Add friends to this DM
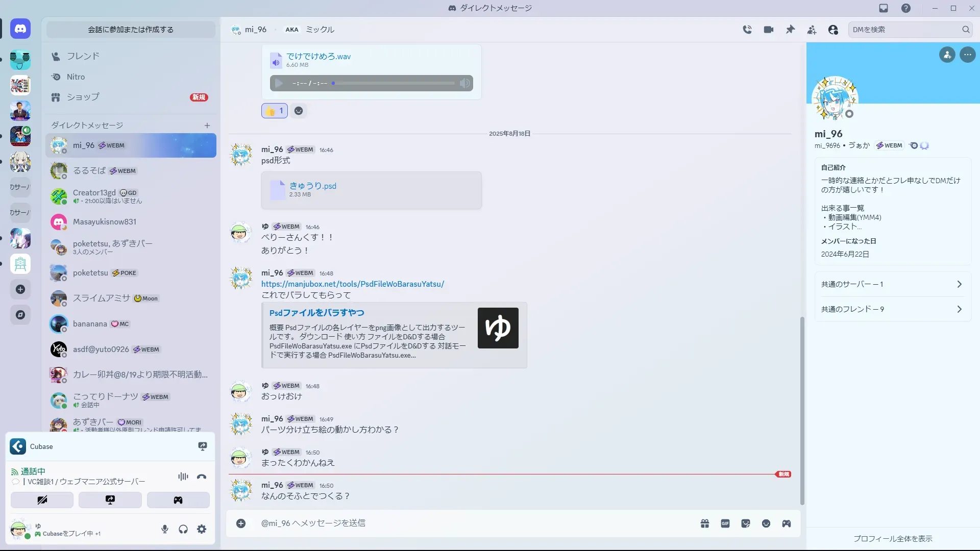This screenshot has width=980, height=551. pyautogui.click(x=812, y=30)
